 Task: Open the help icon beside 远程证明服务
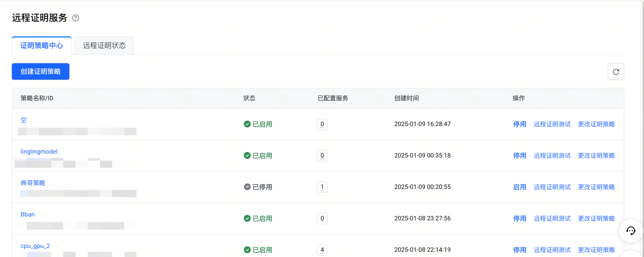click(76, 18)
